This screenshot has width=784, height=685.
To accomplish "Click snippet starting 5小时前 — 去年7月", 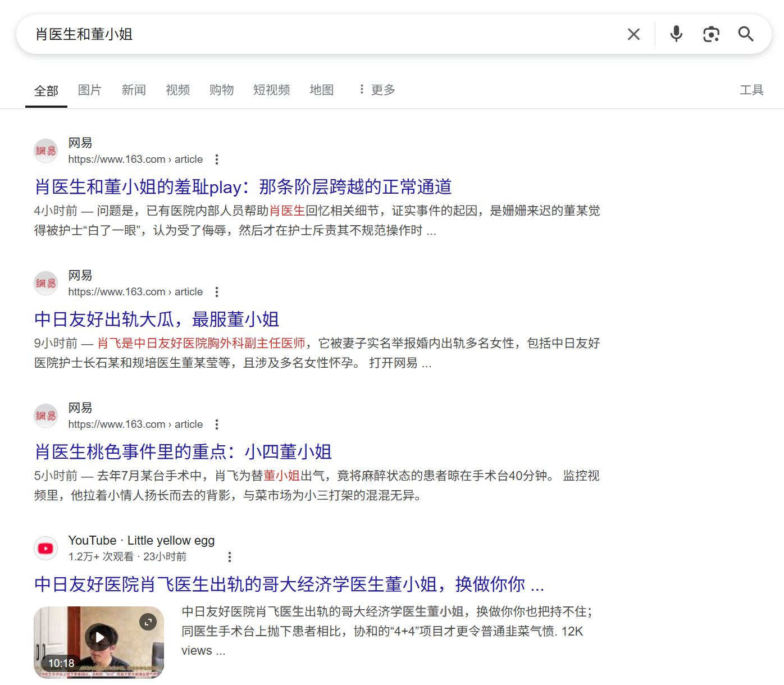I will (317, 486).
